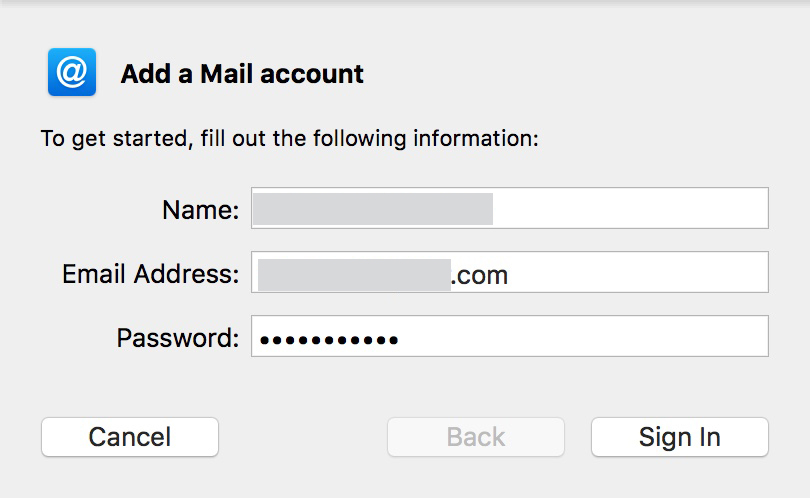This screenshot has width=810, height=498.
Task: Click the "Password:" label
Action: [177, 338]
